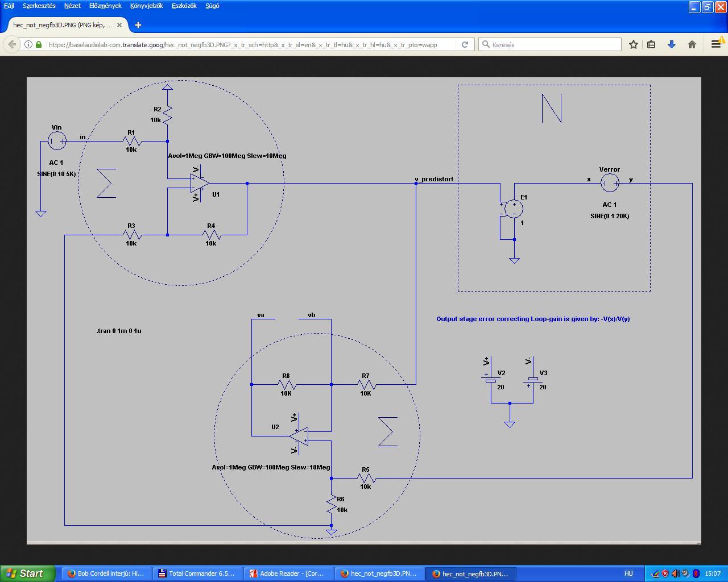Screen dimensions: 728x582
Task: Switch to the fourth taskbar button, hec_not_negfb3D
Action: (x=378, y=573)
